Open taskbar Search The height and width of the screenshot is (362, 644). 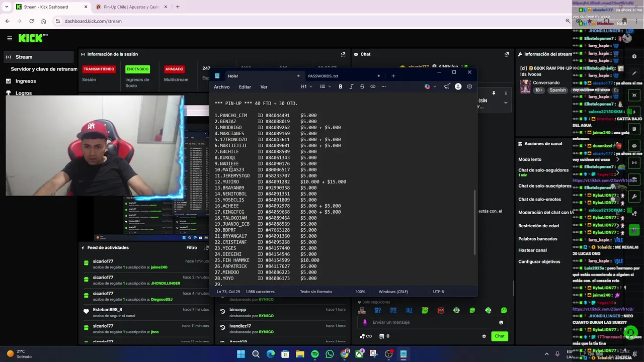[x=256, y=354]
